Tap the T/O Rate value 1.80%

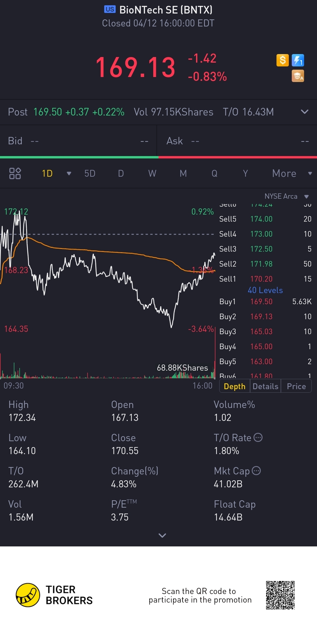pyautogui.click(x=227, y=451)
